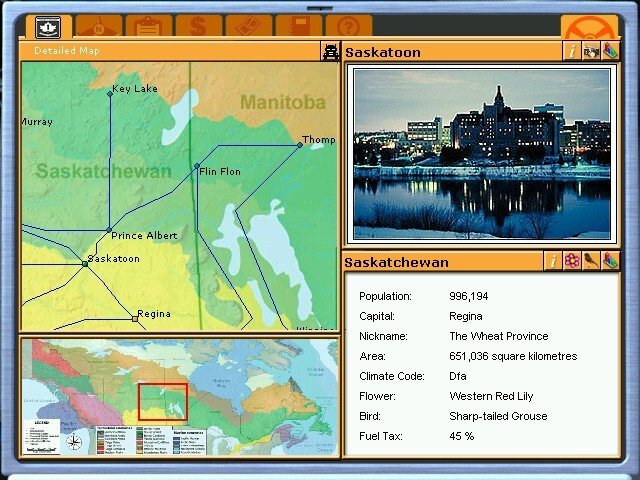View the Saskatchewan provincial bird
The width and height of the screenshot is (640, 480).
(591, 261)
